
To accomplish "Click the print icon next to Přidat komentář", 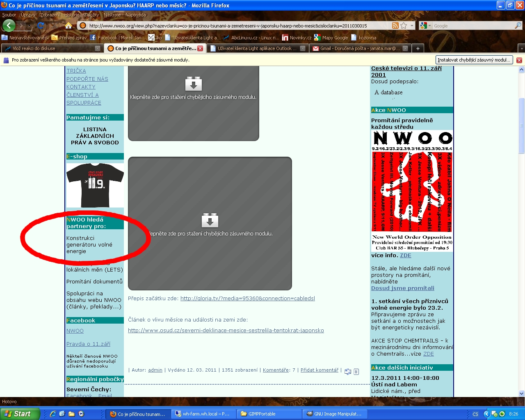I will [x=356, y=371].
